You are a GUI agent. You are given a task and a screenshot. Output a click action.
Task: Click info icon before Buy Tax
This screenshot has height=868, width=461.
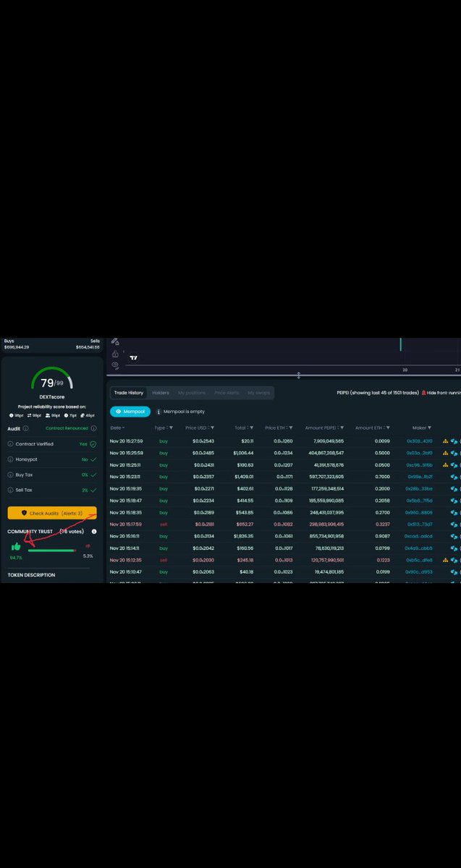pyautogui.click(x=11, y=475)
